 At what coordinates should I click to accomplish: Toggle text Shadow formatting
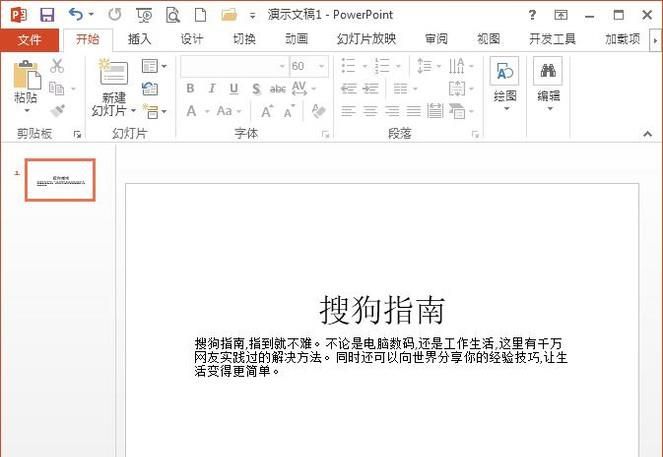(256, 89)
